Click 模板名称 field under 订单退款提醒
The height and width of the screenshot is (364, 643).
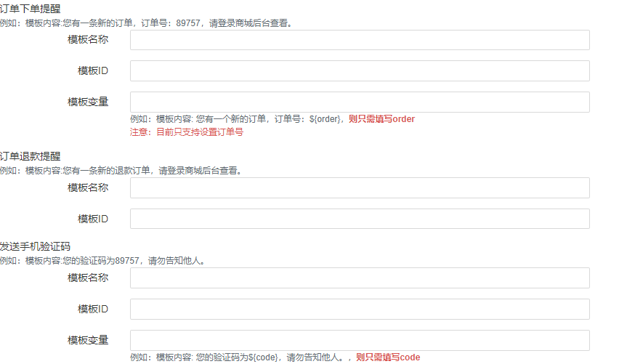(x=360, y=187)
